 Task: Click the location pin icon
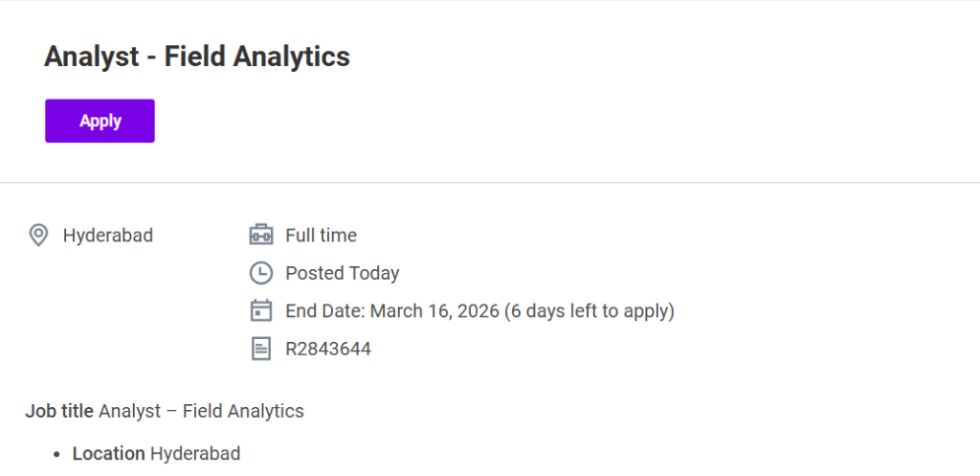click(x=38, y=235)
